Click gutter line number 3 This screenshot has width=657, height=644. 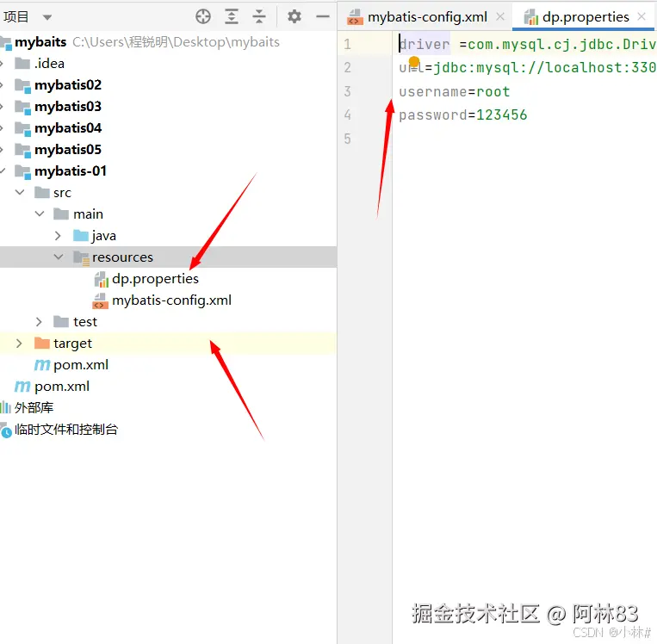[347, 91]
